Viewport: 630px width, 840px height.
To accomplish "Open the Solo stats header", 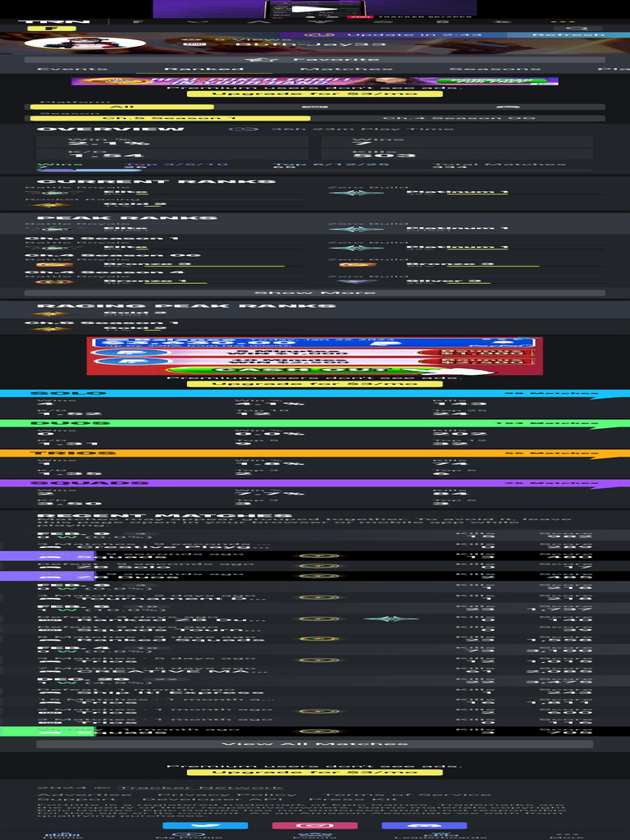I will click(315, 393).
